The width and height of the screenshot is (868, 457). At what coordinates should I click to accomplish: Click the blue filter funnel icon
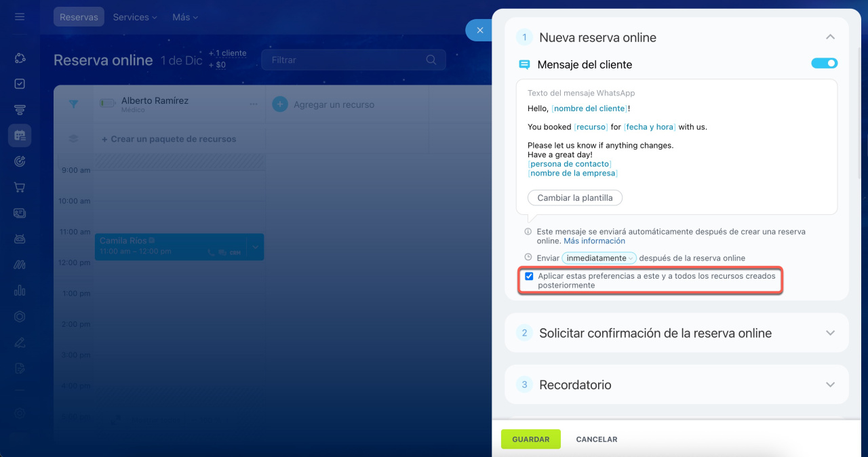(x=73, y=104)
